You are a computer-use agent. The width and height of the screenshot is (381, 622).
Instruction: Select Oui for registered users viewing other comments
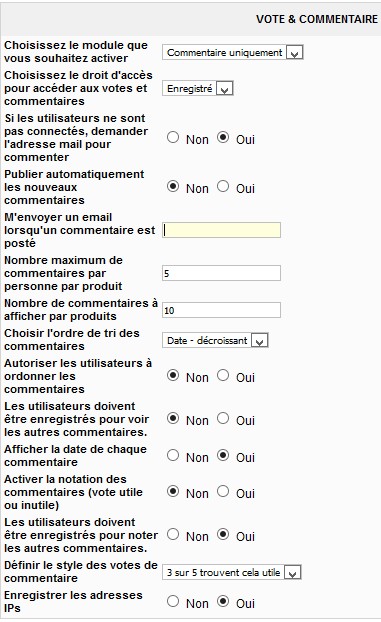[x=223, y=418]
